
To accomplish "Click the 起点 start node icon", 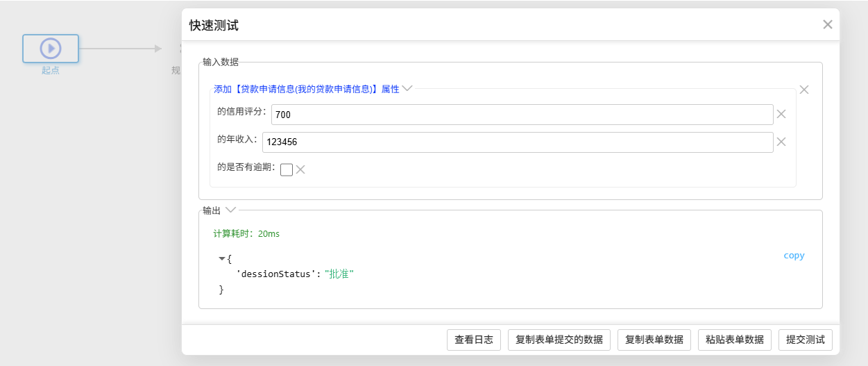I will point(51,49).
